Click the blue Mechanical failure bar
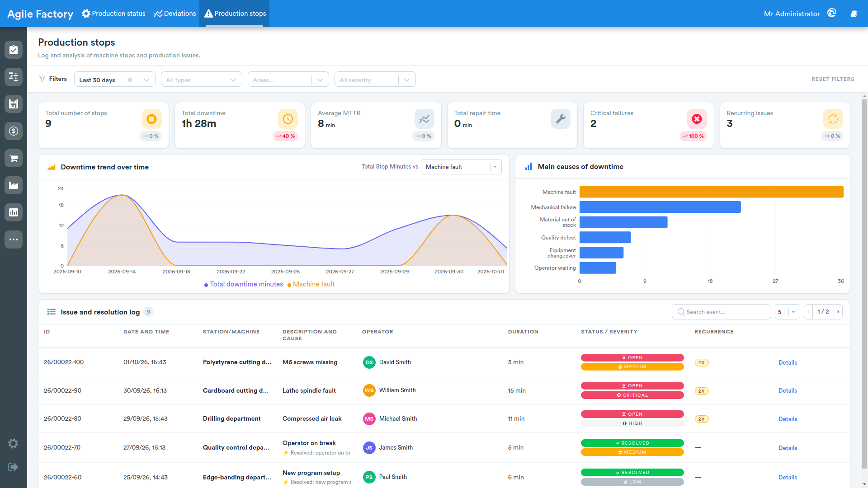Viewport: 868px width, 488px height. click(660, 207)
